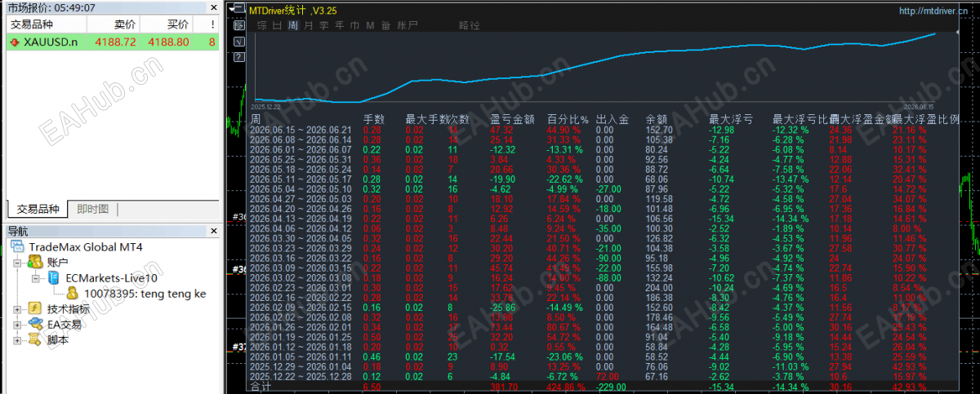The width and height of the screenshot is (980, 394).
Task: Select the 备 statistics tab
Action: click(x=385, y=25)
